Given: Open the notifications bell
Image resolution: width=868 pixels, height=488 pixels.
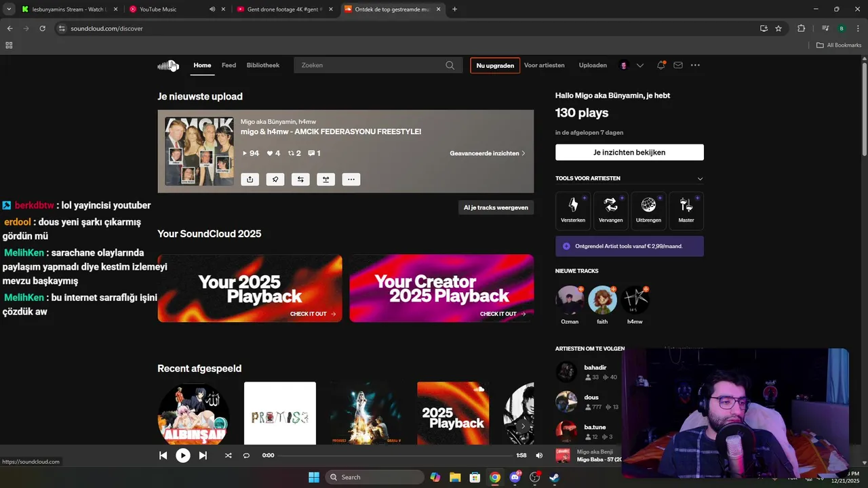Looking at the screenshot, I should tap(660, 66).
